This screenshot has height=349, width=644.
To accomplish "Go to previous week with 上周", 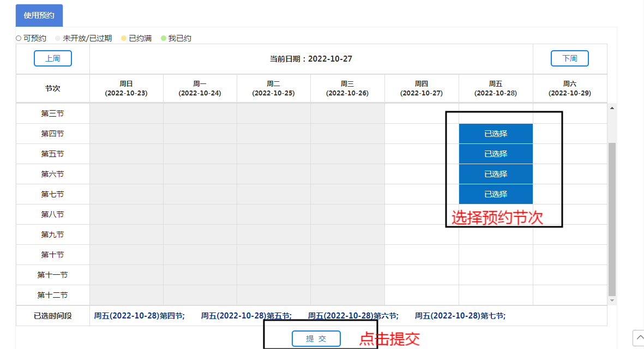I will pos(53,58).
